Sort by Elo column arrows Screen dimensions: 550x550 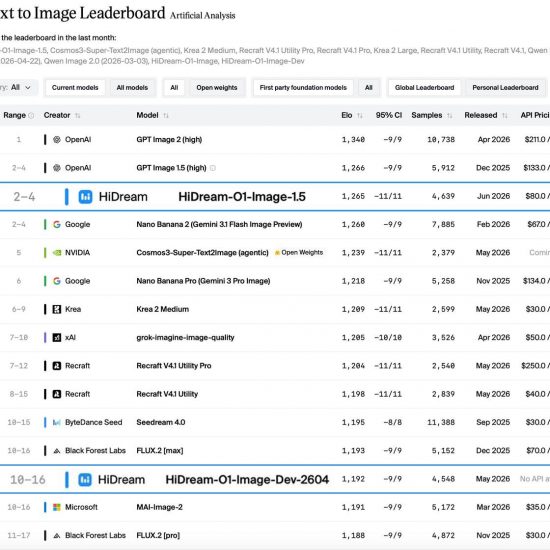[360, 115]
